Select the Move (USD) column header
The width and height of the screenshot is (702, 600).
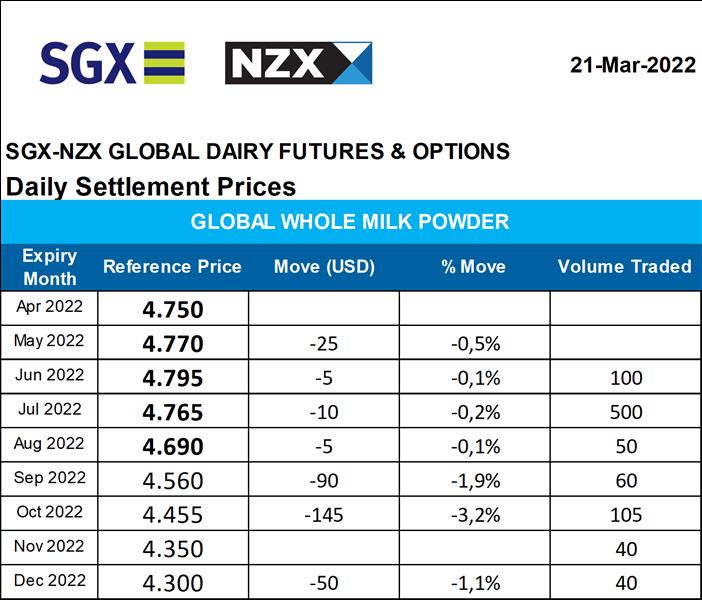click(324, 267)
